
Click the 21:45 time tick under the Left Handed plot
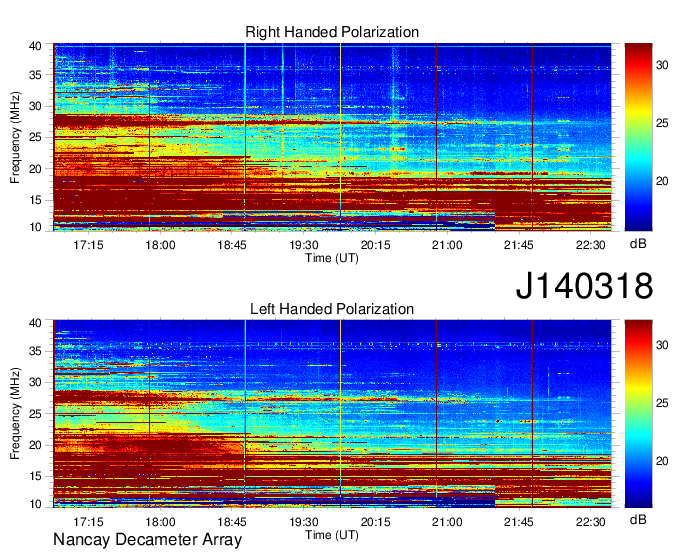[x=519, y=522]
